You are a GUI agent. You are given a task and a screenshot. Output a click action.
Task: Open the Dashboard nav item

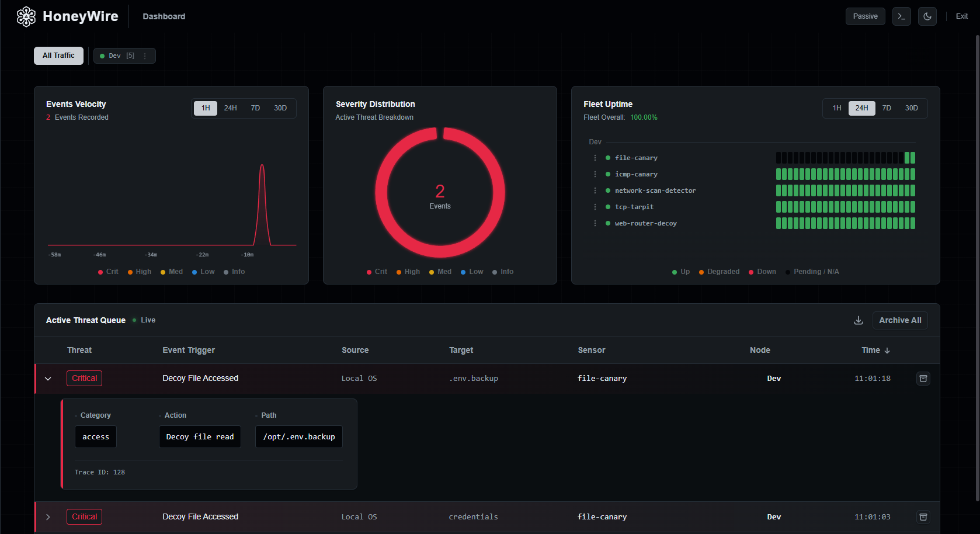[164, 16]
